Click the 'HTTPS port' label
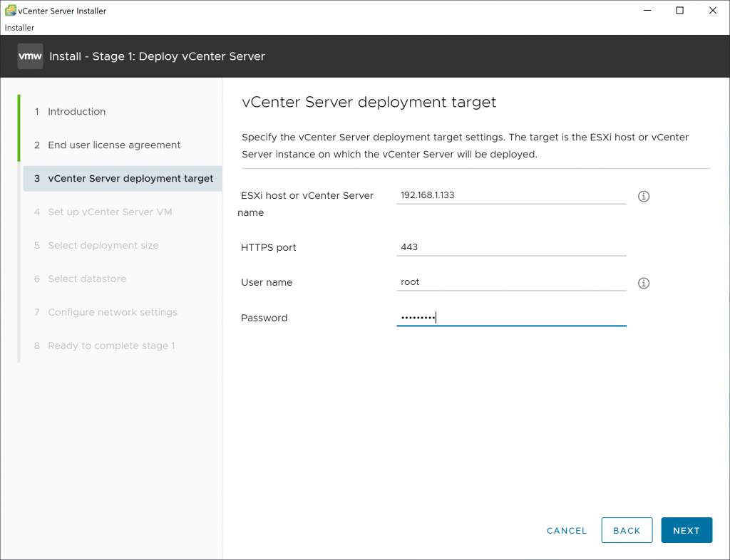Viewport: 730px width, 560px height. coord(269,247)
